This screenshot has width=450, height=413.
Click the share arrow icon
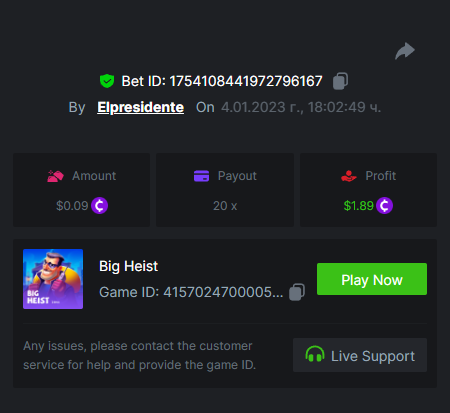[405, 51]
